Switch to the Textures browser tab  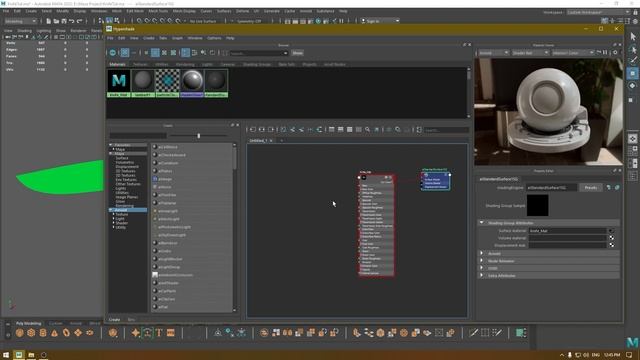point(140,64)
